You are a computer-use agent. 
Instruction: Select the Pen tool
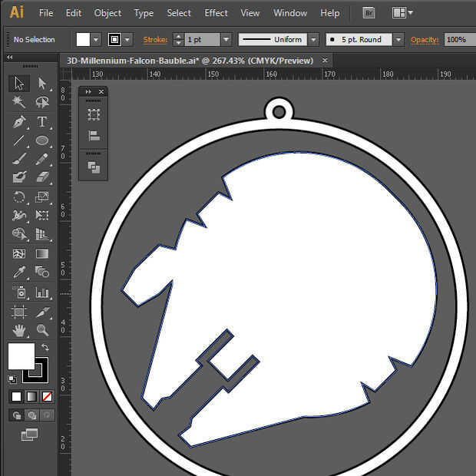pyautogui.click(x=19, y=122)
